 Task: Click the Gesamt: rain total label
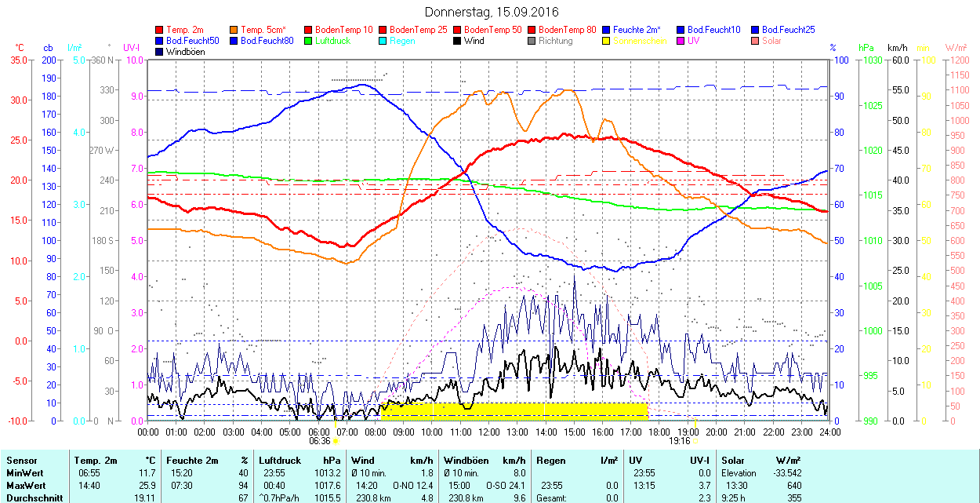click(x=551, y=498)
